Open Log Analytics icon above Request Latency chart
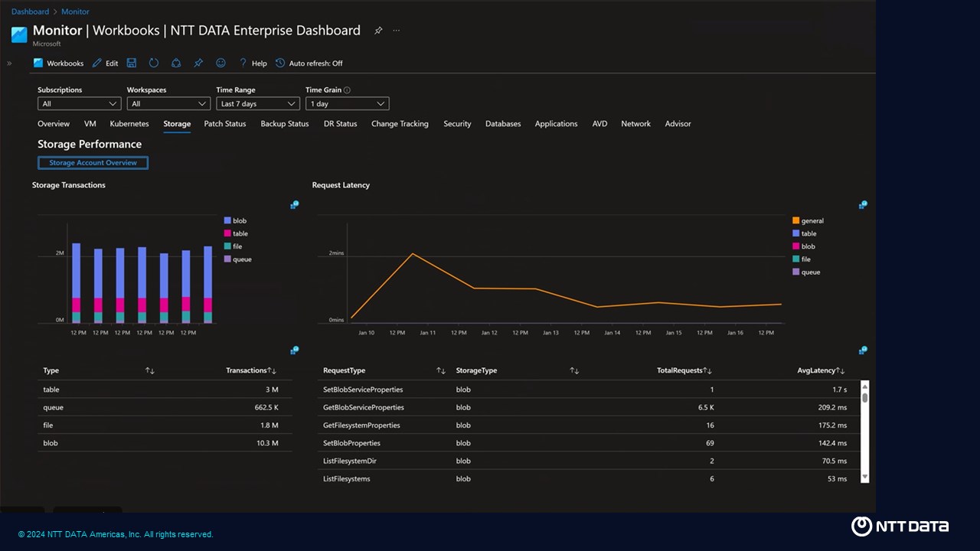This screenshot has height=551, width=980. point(863,205)
